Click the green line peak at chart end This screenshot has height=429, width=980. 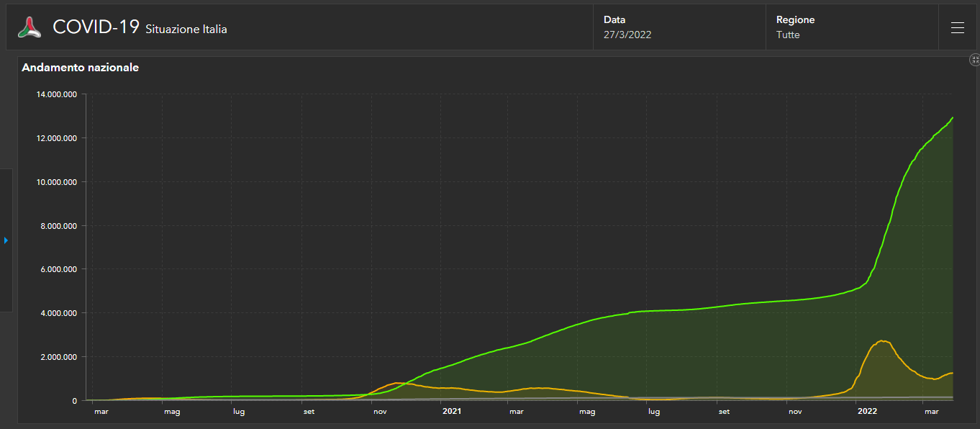tap(952, 118)
